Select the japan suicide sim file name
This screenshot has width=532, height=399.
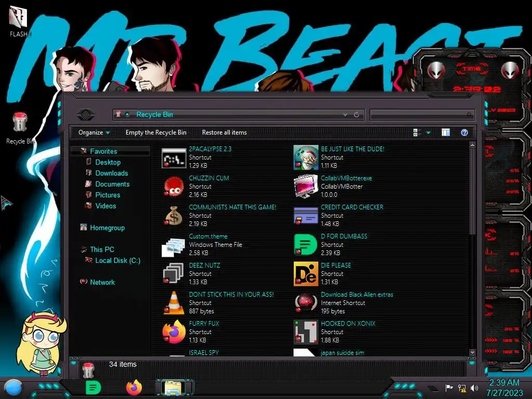[342, 353]
